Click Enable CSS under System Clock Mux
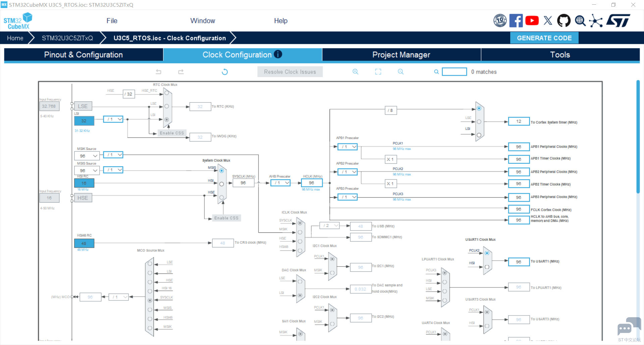The image size is (644, 345). [x=226, y=218]
